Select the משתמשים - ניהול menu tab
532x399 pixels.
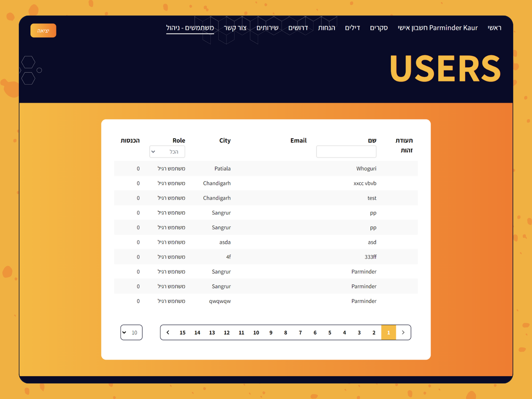pyautogui.click(x=190, y=28)
